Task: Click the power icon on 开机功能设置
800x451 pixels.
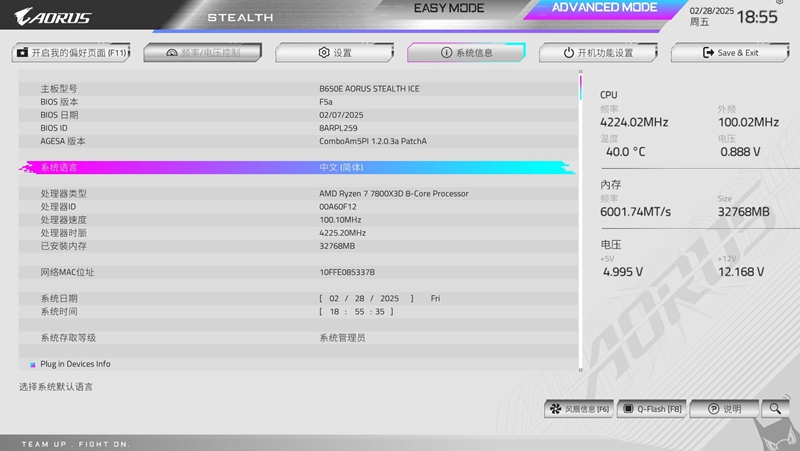Action: pos(568,53)
